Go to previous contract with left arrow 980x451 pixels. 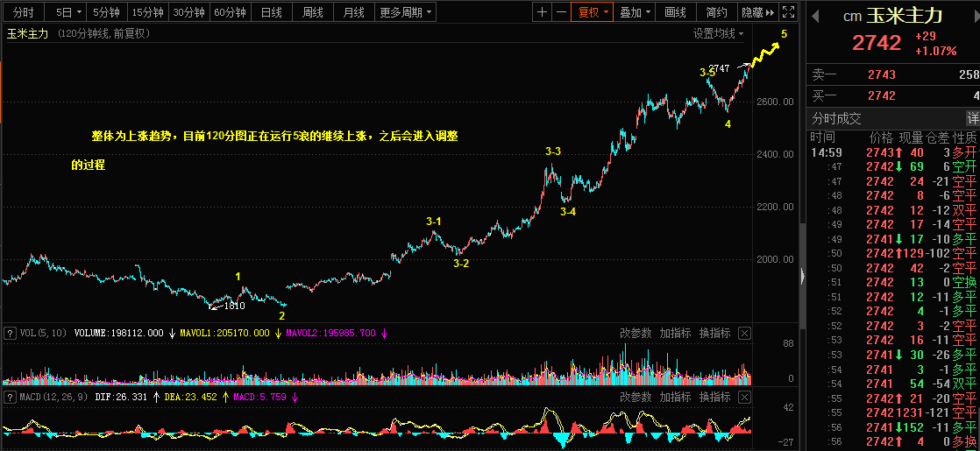[x=814, y=17]
